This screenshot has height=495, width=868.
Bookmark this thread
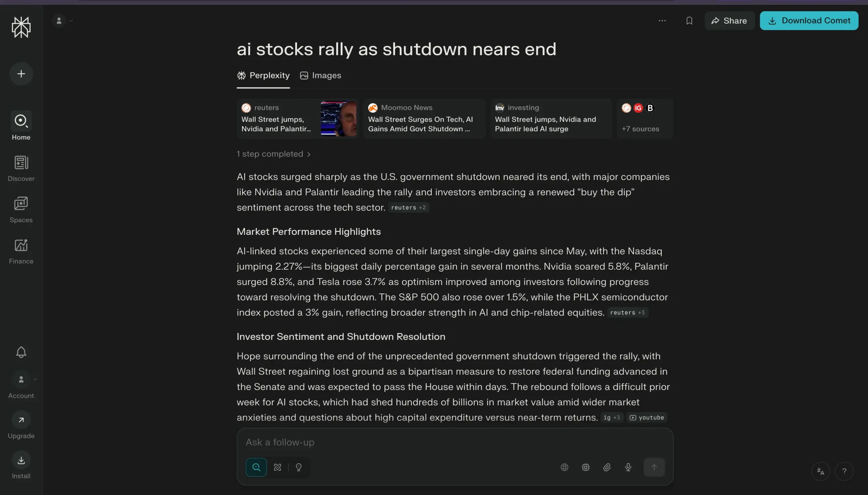689,21
